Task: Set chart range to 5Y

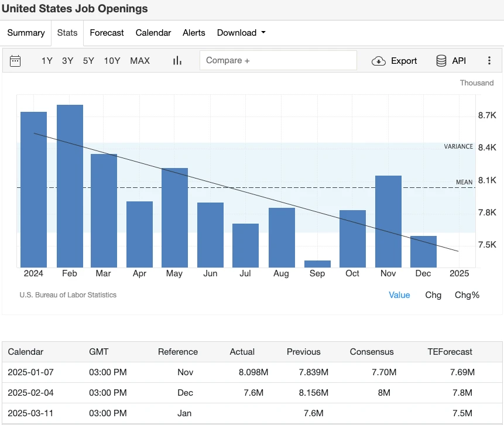Action: pyautogui.click(x=88, y=61)
